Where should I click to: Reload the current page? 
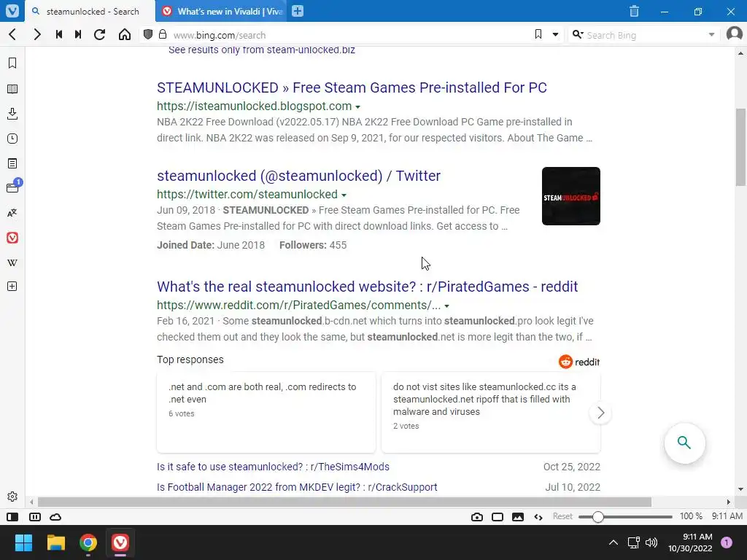pyautogui.click(x=99, y=34)
